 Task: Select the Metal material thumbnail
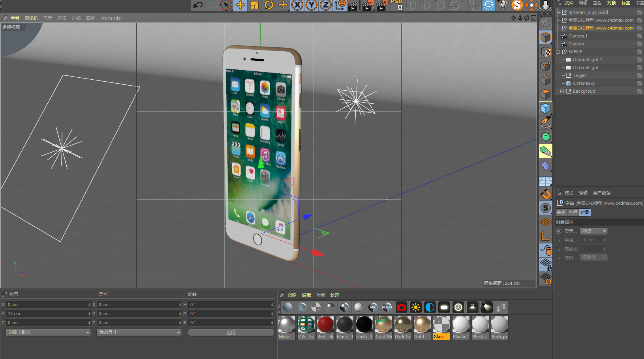tap(287, 327)
